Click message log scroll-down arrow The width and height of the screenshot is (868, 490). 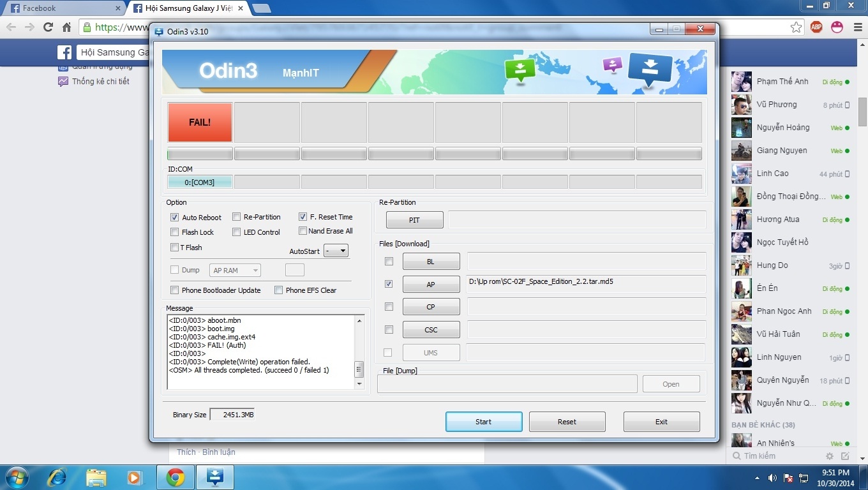coord(359,384)
